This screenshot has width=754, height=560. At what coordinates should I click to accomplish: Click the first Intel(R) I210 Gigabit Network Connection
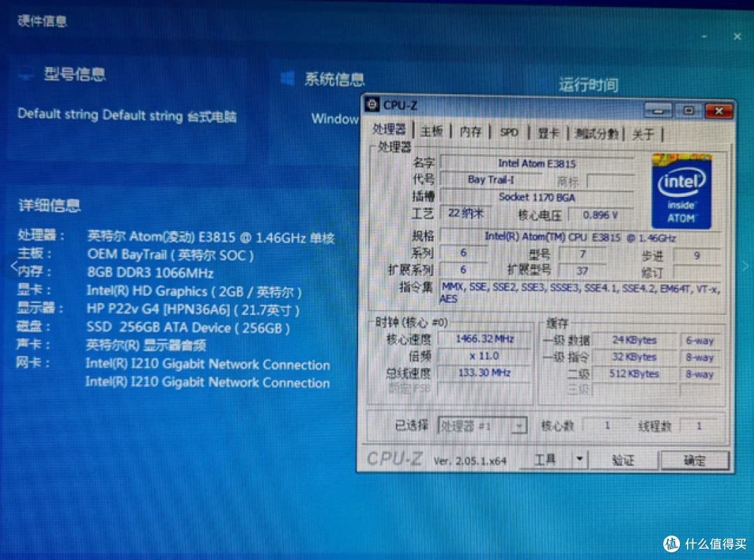(208, 364)
